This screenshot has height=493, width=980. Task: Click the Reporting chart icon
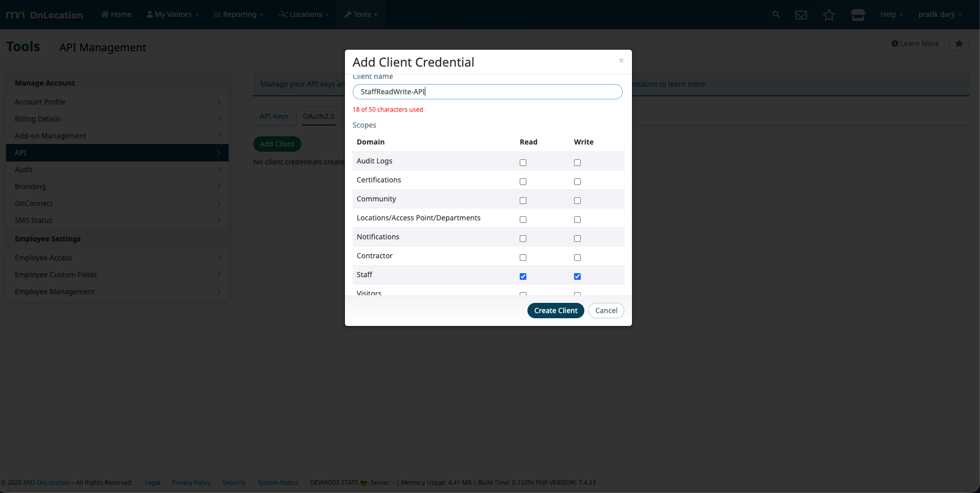(x=217, y=14)
